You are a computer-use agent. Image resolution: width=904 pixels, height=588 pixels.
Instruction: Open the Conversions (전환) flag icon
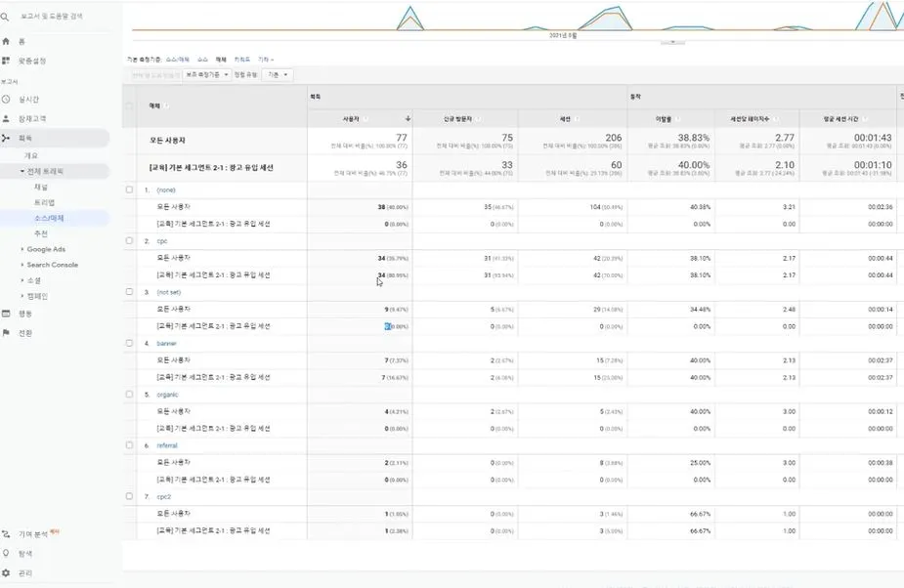click(x=6, y=333)
